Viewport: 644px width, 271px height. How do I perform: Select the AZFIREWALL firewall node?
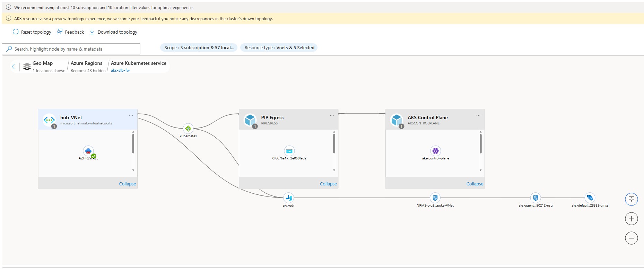88,151
